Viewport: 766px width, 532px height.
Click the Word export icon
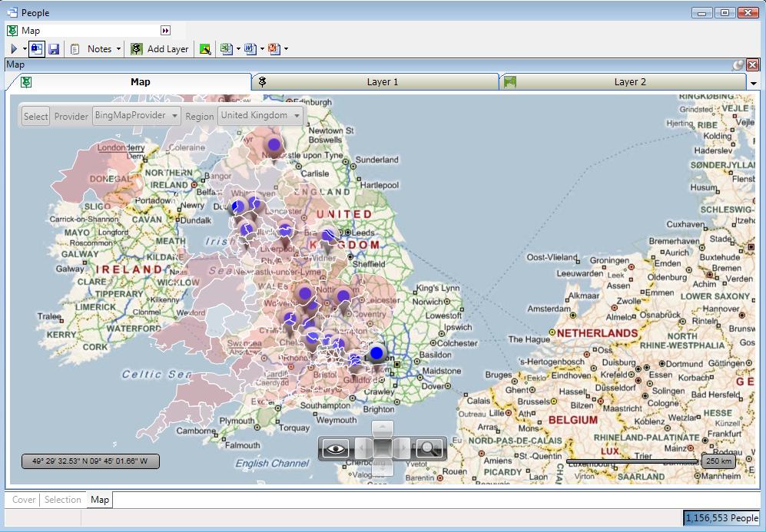pyautogui.click(x=250, y=49)
